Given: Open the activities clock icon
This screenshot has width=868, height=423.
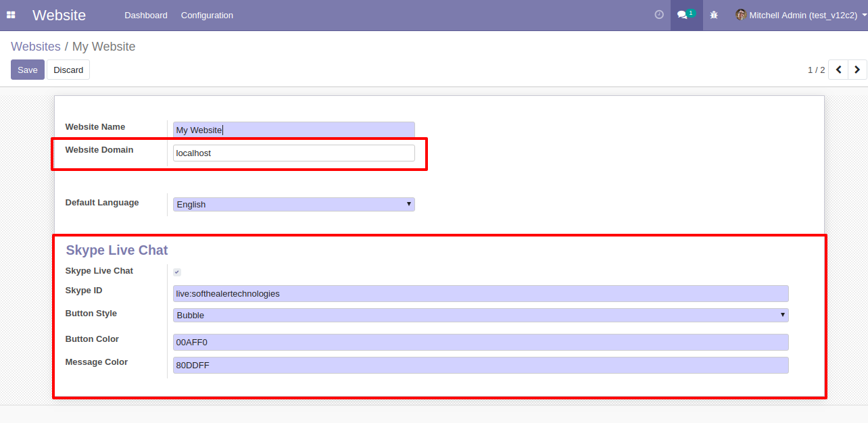Looking at the screenshot, I should pyautogui.click(x=659, y=14).
